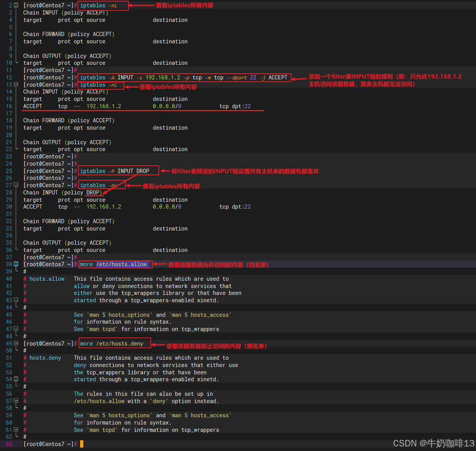
Task: Click 'deny connections to network services' on line 52
Action: (x=131, y=365)
